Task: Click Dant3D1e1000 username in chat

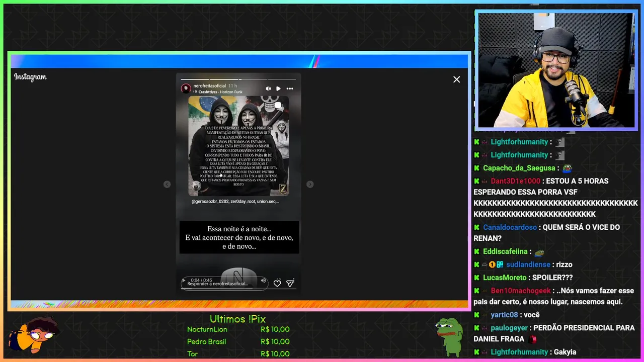Action: click(515, 181)
